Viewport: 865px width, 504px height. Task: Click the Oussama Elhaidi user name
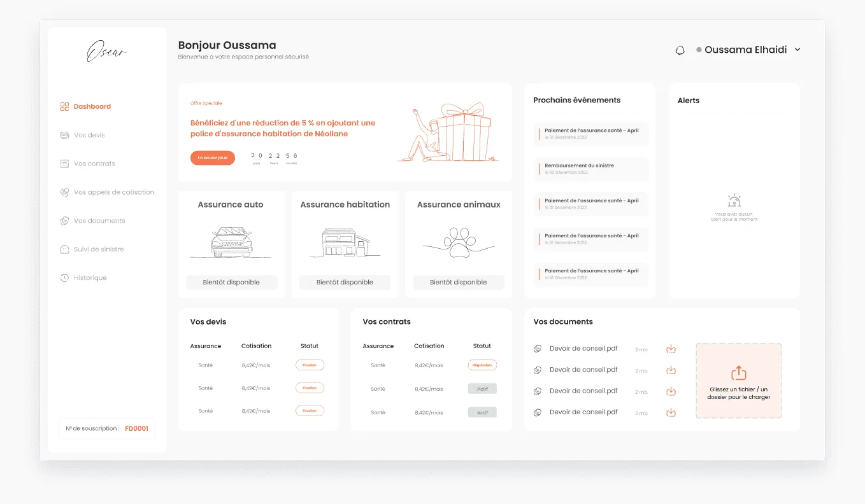[746, 50]
